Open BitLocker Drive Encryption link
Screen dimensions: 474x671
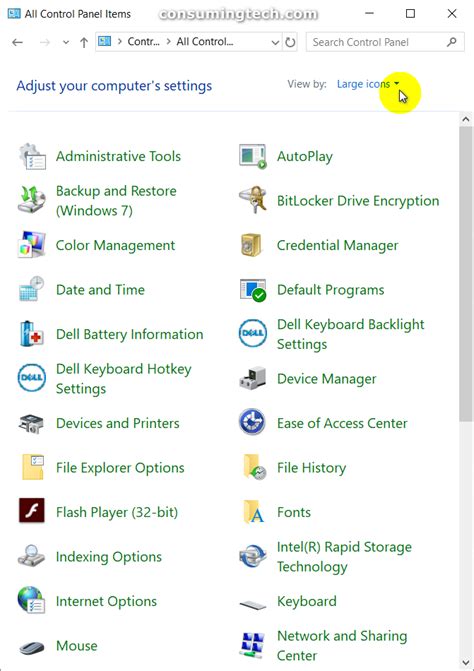(358, 201)
